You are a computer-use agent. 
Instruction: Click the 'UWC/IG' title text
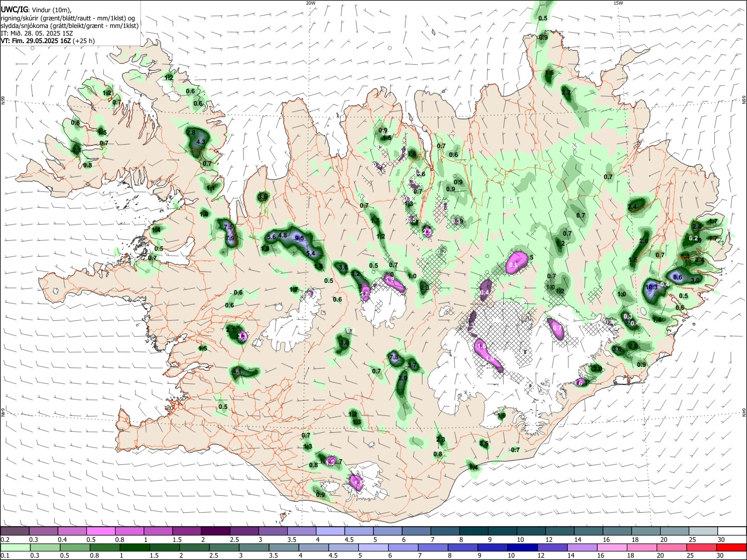coord(14,9)
